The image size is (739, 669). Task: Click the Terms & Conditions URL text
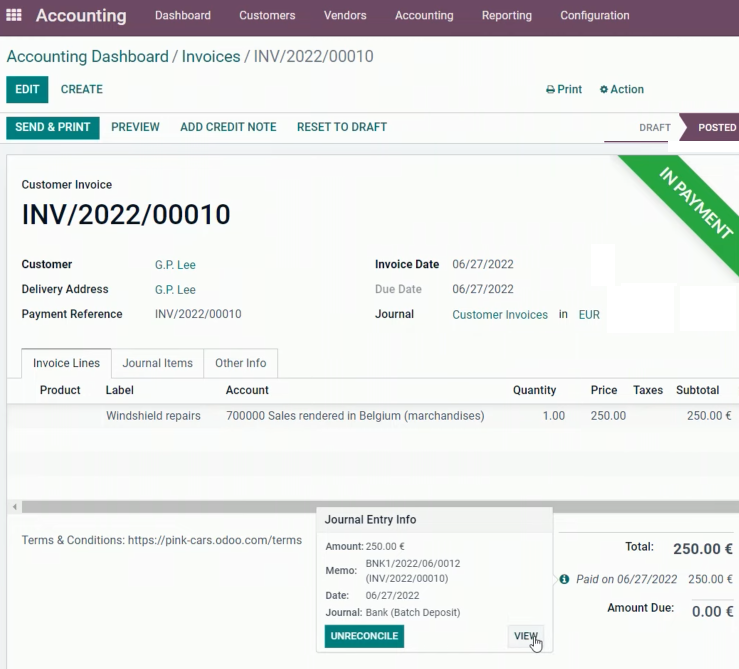pos(215,540)
